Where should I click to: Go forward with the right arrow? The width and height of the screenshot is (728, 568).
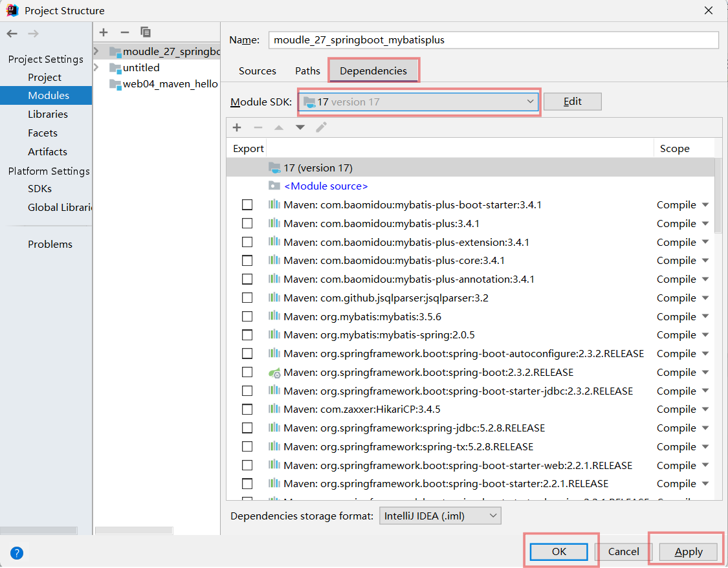click(x=33, y=34)
